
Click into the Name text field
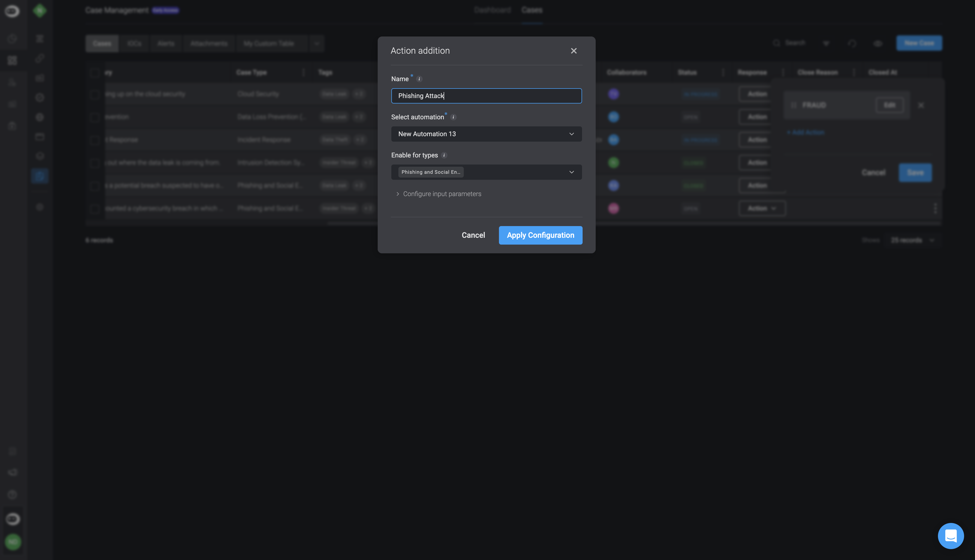click(486, 96)
